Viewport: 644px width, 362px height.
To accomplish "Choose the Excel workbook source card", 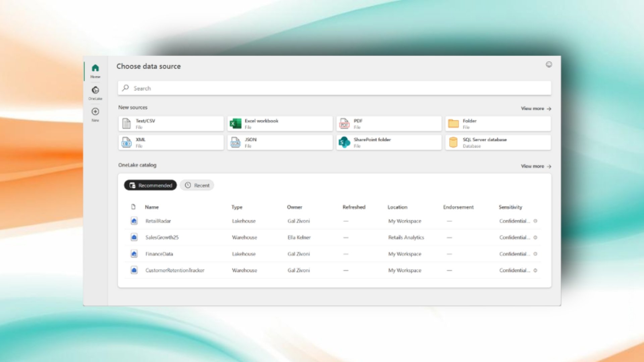I will (x=280, y=124).
